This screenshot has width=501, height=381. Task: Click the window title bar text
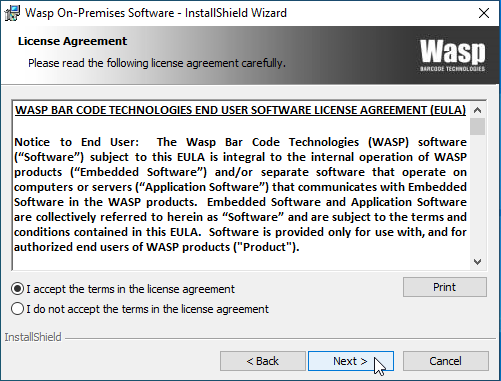(156, 13)
